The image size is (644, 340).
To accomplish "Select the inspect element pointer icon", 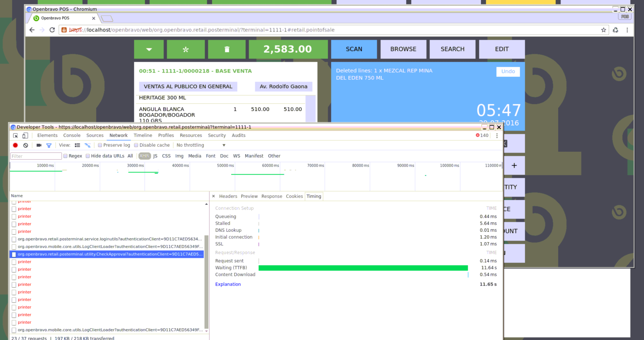I will click(15, 136).
